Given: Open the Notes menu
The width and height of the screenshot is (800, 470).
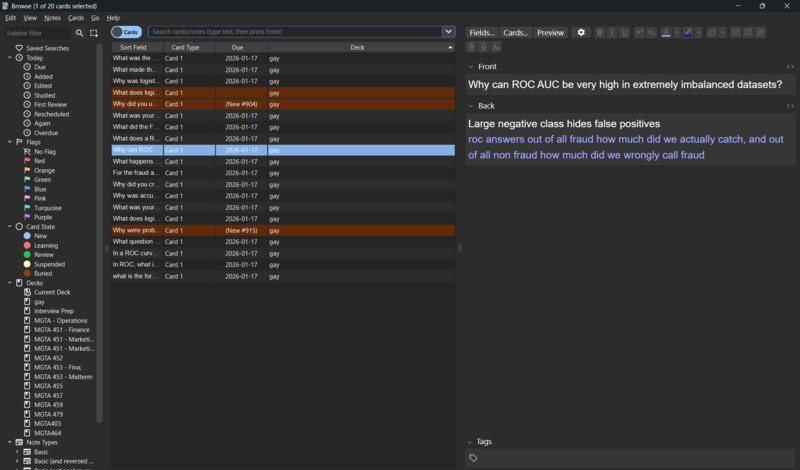Looking at the screenshot, I should click(52, 18).
